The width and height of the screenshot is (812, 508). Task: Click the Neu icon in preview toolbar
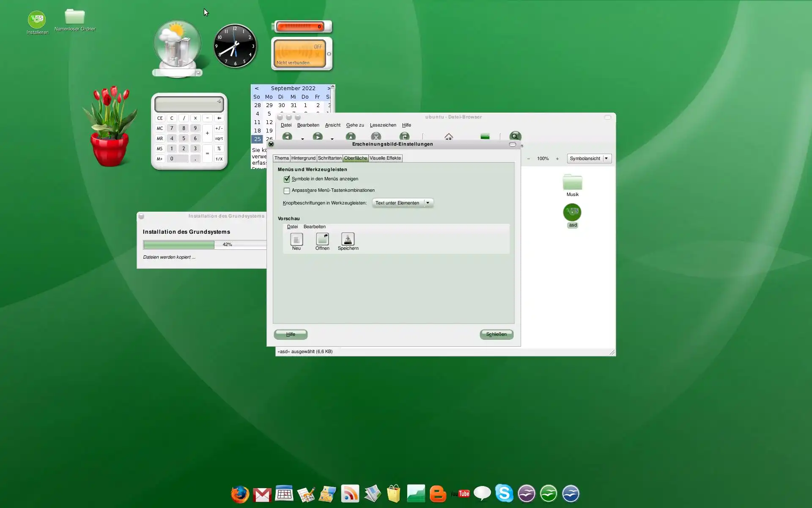[296, 240]
